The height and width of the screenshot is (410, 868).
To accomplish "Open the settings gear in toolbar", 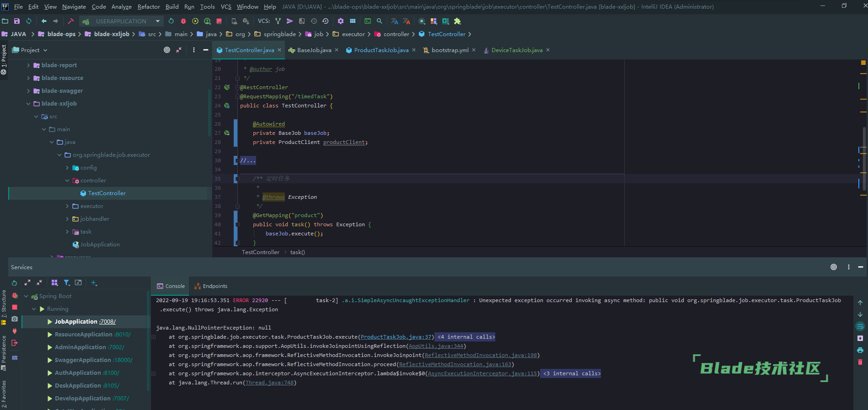I will (341, 21).
